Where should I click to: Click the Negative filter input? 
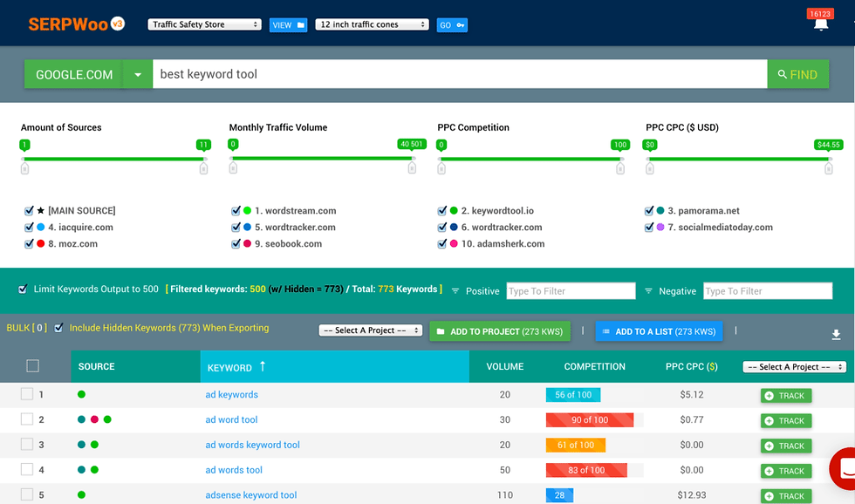(768, 291)
